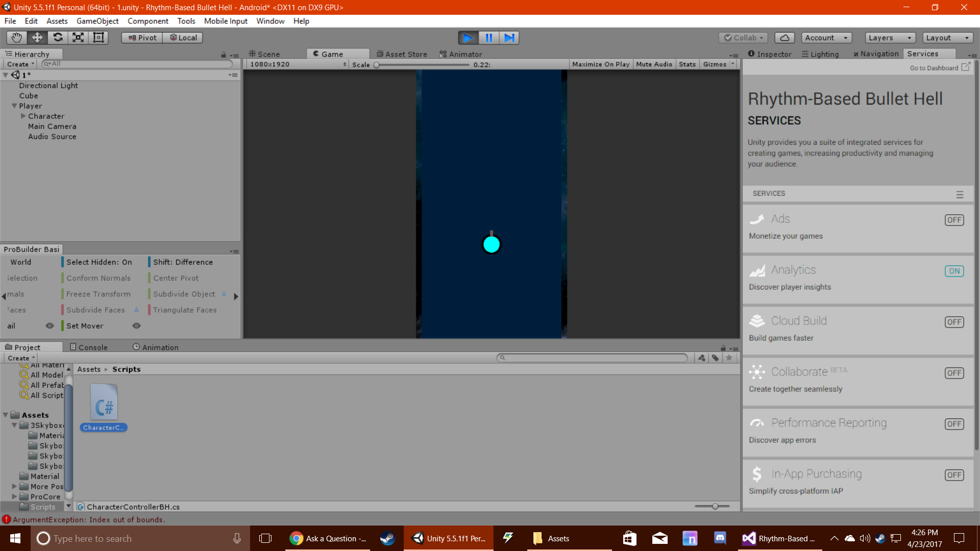Select the Rect Transform tool
The height and width of the screenshot is (551, 980).
pyautogui.click(x=98, y=38)
